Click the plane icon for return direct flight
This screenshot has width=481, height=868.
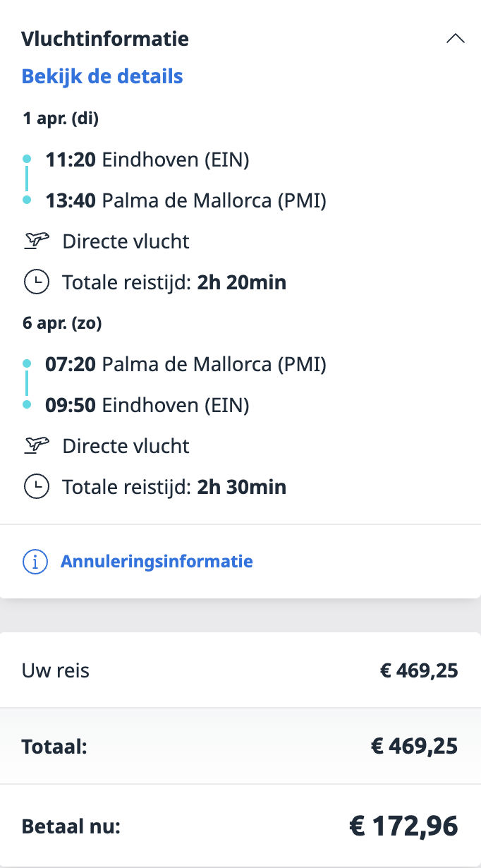[37, 446]
